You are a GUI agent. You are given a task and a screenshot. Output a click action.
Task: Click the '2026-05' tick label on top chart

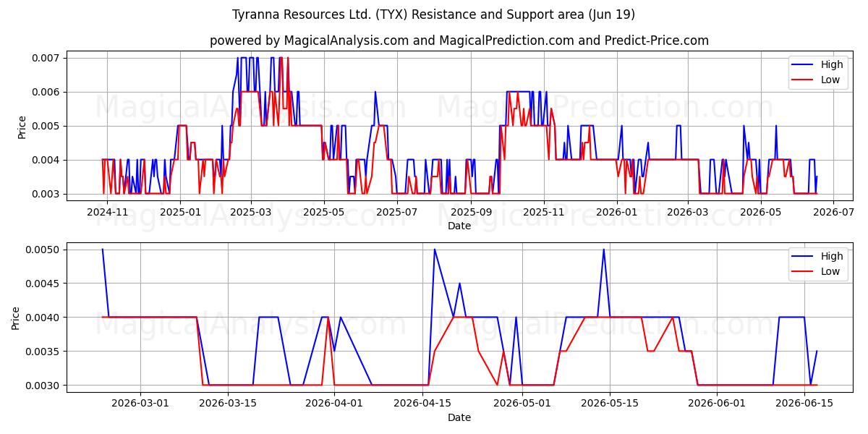761,212
